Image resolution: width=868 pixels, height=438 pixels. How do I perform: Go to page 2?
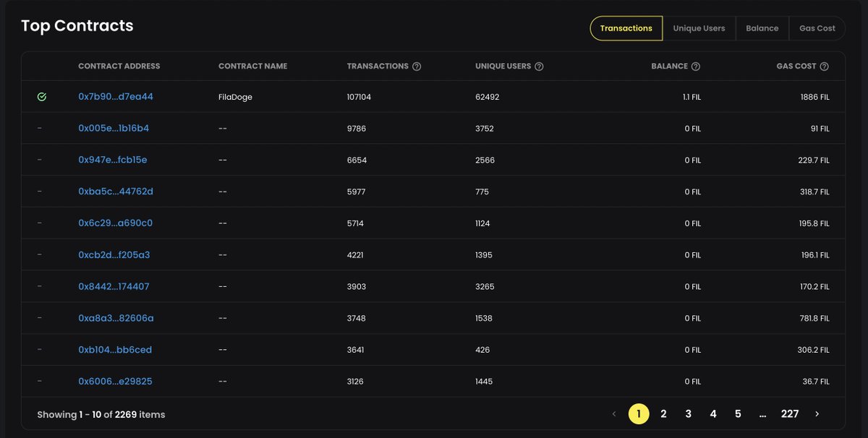(663, 414)
